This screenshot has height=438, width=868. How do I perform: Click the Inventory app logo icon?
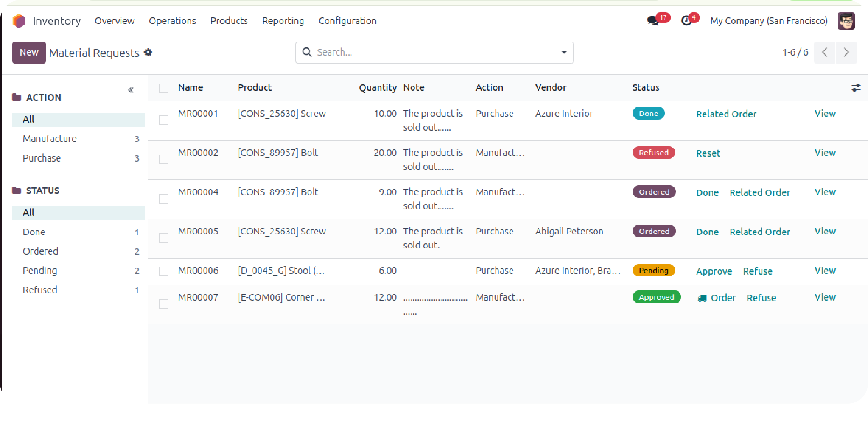[19, 21]
